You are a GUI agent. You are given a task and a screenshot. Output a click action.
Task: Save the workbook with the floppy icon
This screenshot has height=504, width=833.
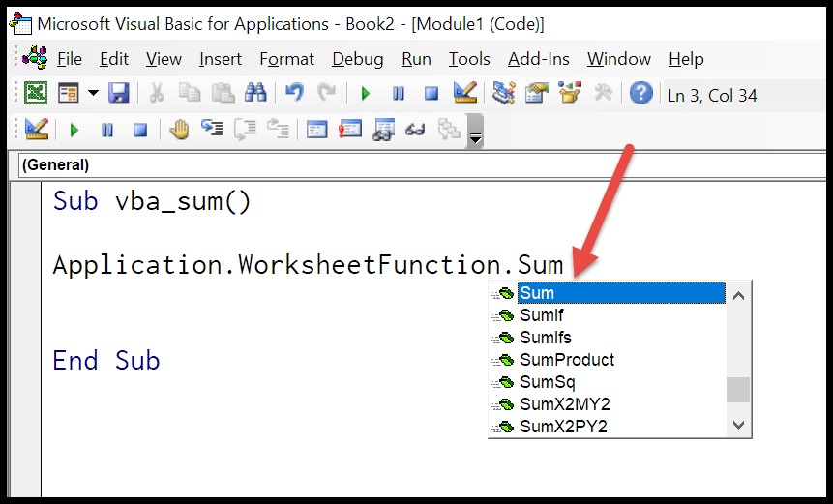click(118, 94)
